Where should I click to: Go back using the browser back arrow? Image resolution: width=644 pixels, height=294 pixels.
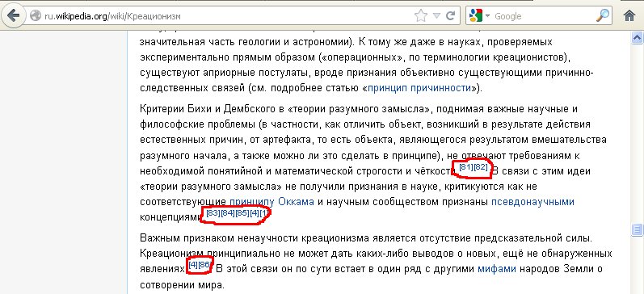[x=13, y=16]
